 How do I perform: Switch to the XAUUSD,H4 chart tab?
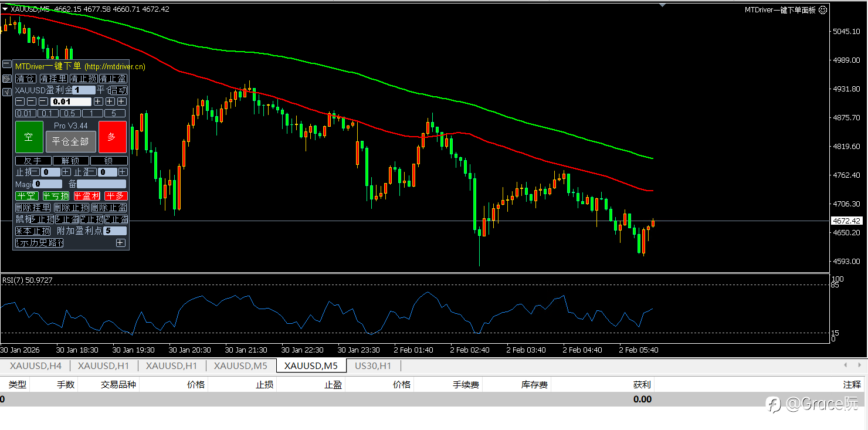point(36,365)
